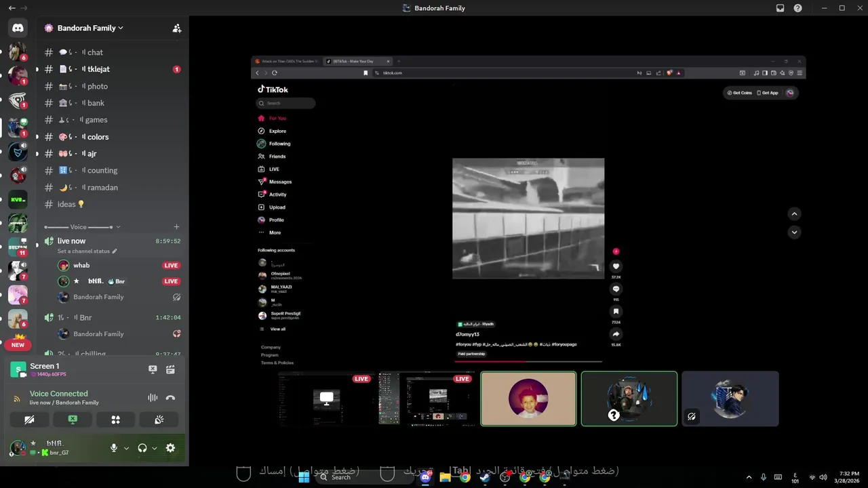Bookmark the video in the TikTok stream

tap(616, 311)
